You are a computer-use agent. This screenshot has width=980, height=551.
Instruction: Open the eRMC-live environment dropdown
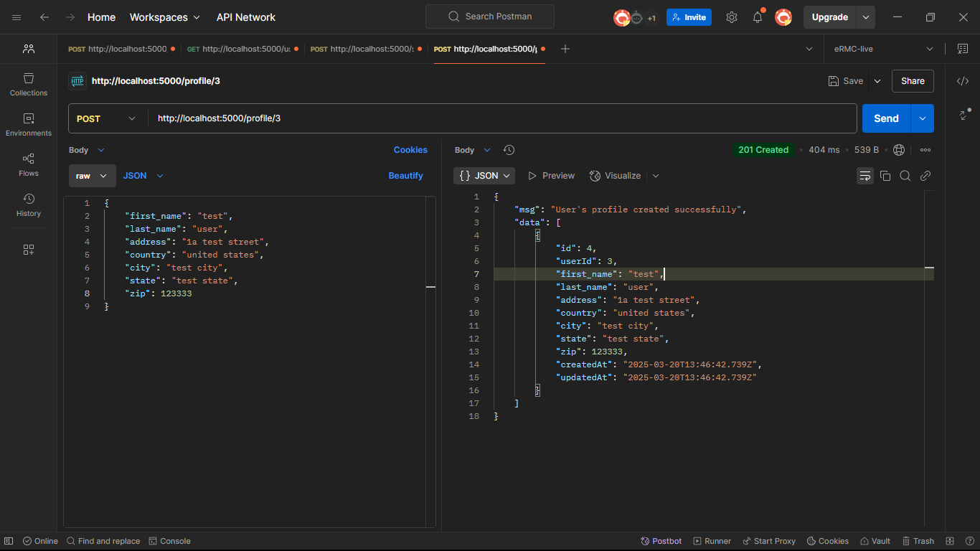click(884, 49)
